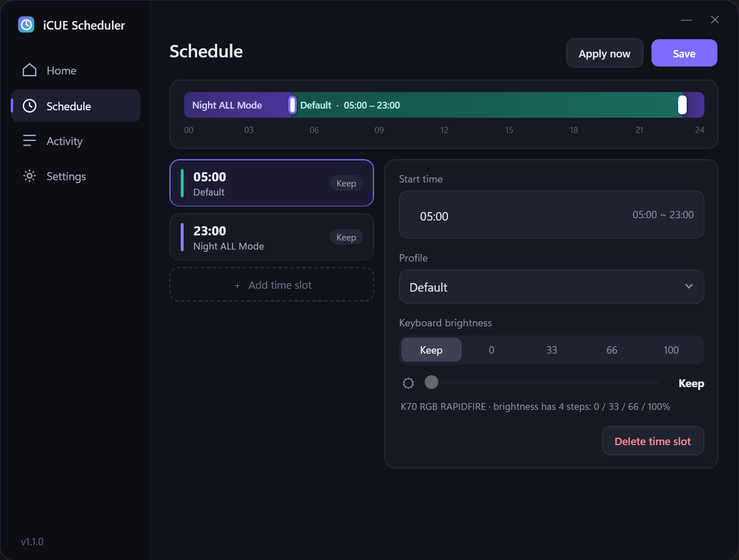Click the Default 05:00 – 23:00 timeline segment

click(x=487, y=105)
